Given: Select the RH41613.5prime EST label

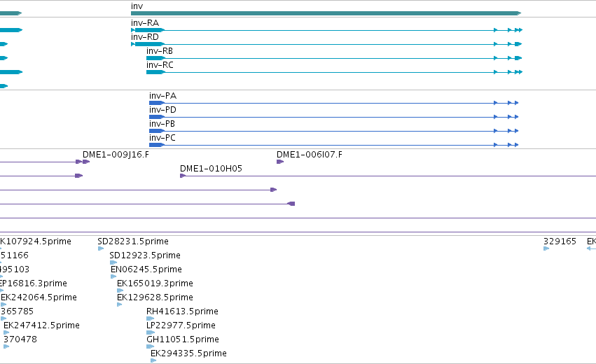Looking at the screenshot, I should click(x=183, y=312).
